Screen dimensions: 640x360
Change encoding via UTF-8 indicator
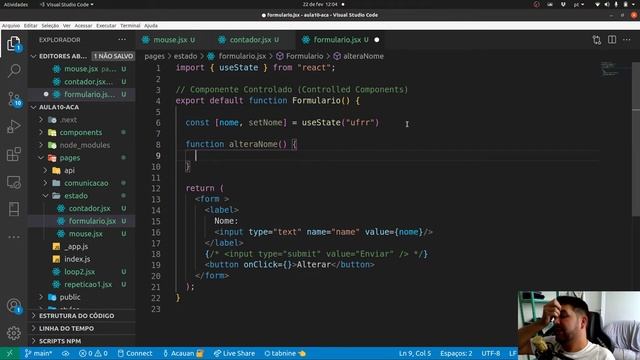(x=491, y=353)
